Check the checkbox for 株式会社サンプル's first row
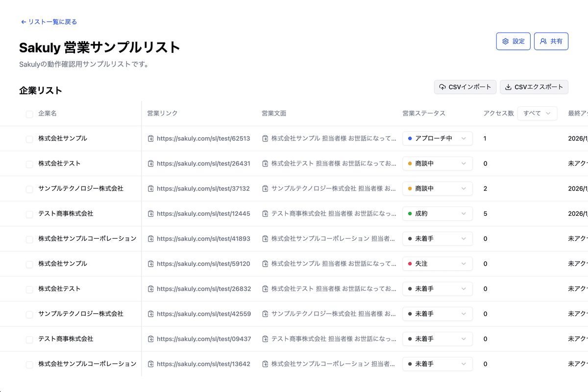The image size is (588, 392). (29, 138)
